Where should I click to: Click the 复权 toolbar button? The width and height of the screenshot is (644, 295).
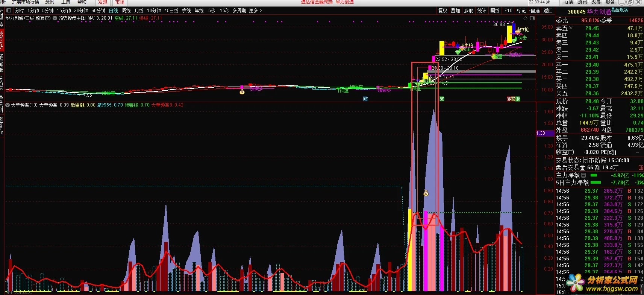click(443, 11)
